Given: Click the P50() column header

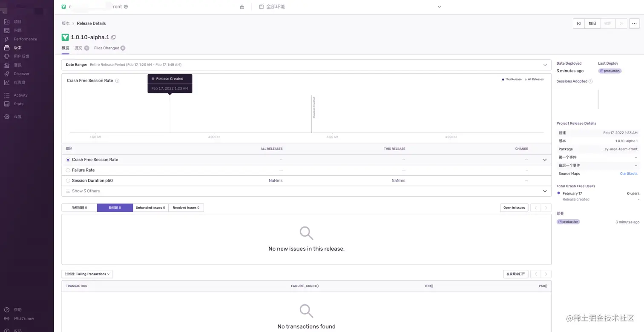Looking at the screenshot, I should [543, 286].
